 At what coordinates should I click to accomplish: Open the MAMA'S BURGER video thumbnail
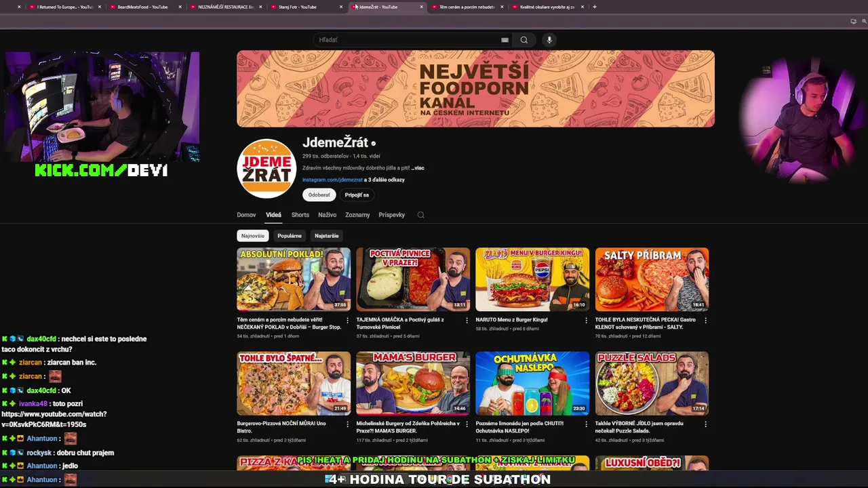pos(413,383)
